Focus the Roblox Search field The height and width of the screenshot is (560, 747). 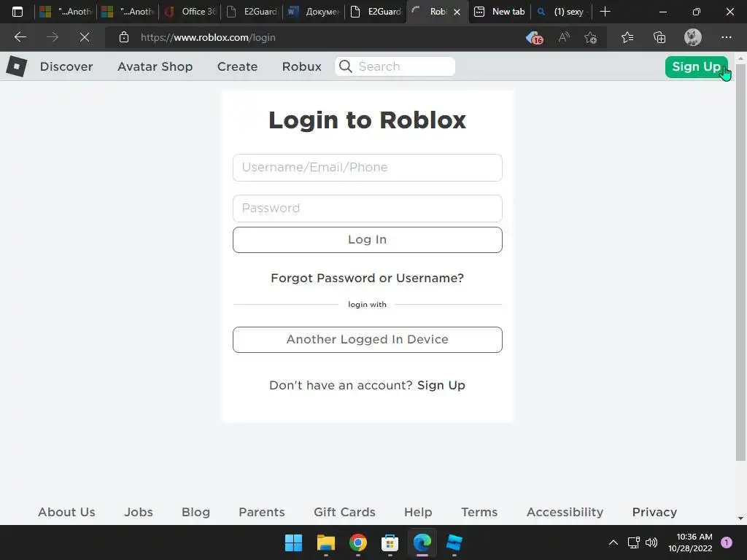[x=395, y=66]
